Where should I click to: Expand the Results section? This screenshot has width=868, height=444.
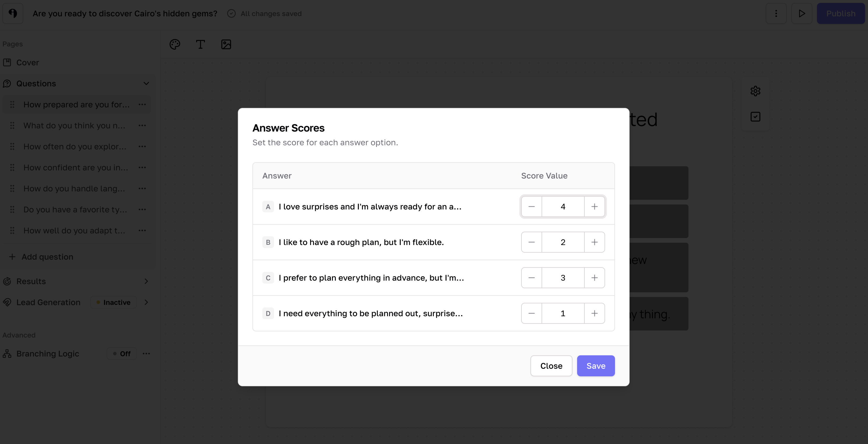146,281
